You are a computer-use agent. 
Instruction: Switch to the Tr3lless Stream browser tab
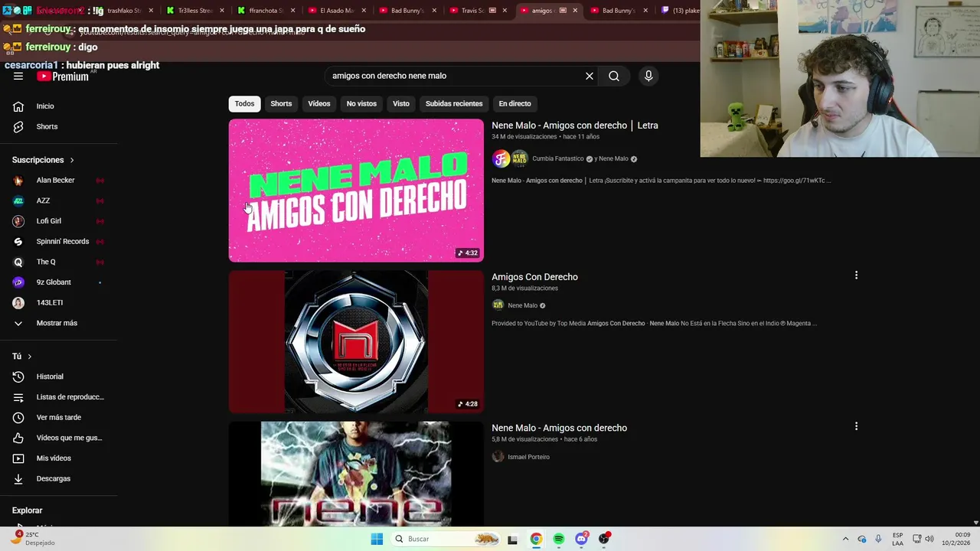[195, 11]
